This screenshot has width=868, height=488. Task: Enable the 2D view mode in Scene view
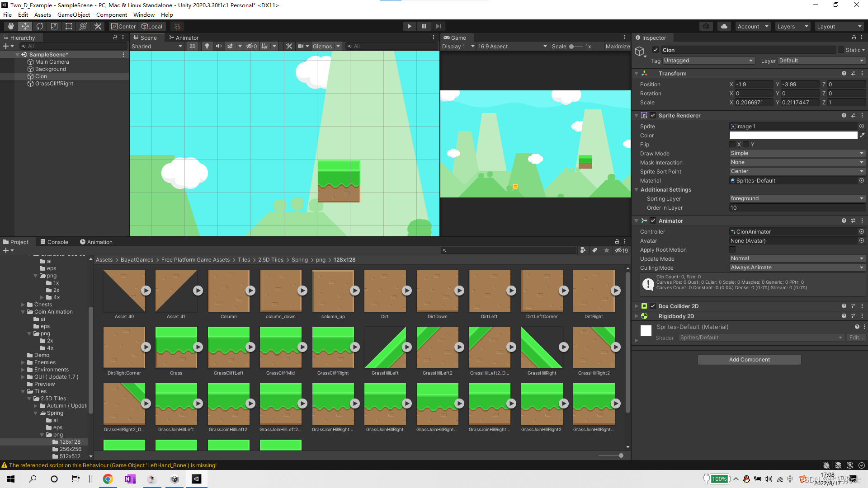click(x=193, y=46)
